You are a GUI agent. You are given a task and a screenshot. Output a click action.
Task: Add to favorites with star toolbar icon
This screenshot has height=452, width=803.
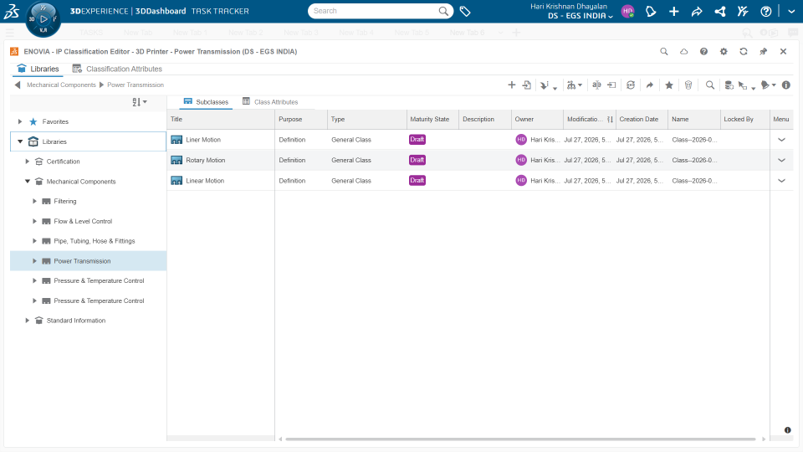point(669,85)
